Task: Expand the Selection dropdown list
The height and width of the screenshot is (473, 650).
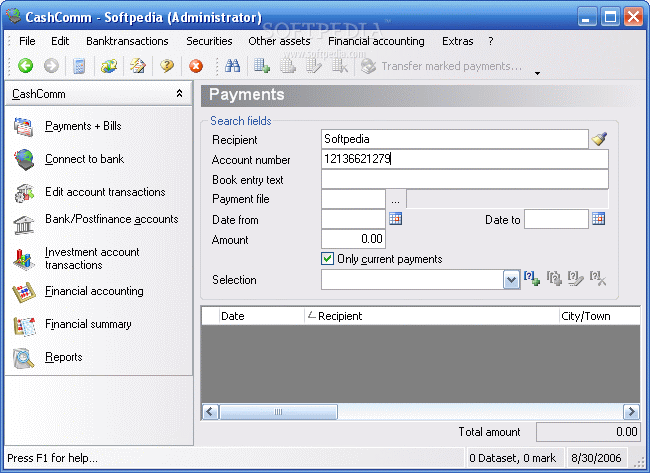Action: (x=512, y=280)
